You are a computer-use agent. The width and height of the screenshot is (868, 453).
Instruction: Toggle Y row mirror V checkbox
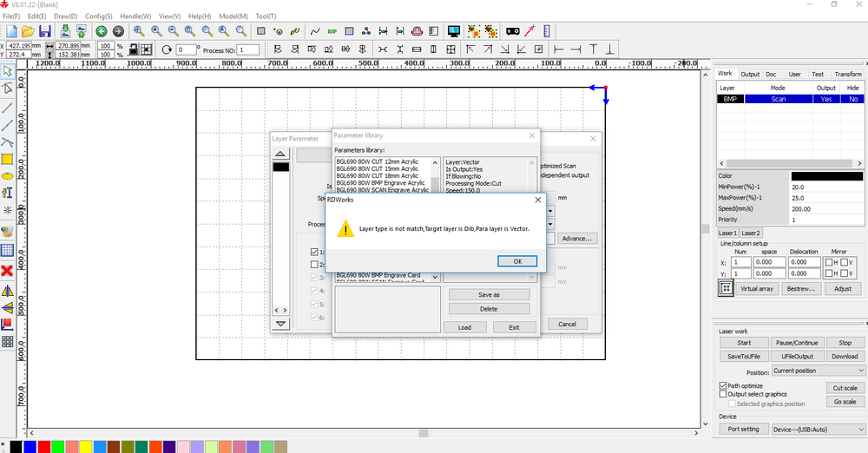845,273
